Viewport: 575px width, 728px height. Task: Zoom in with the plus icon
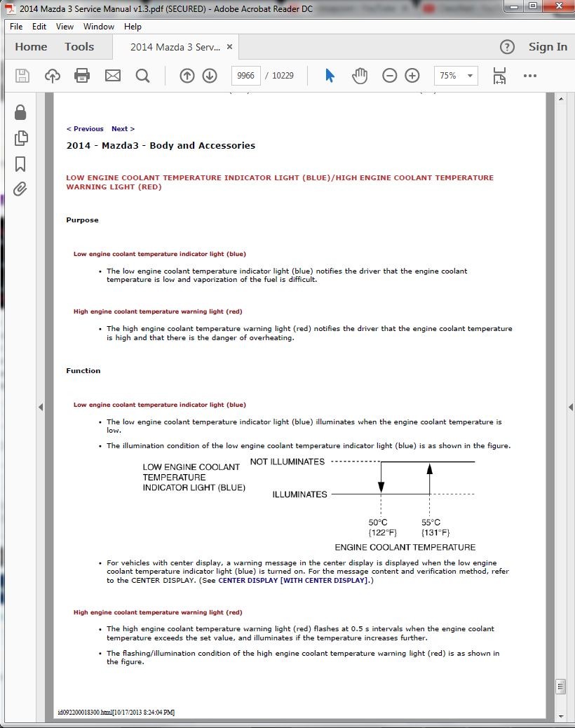(412, 75)
